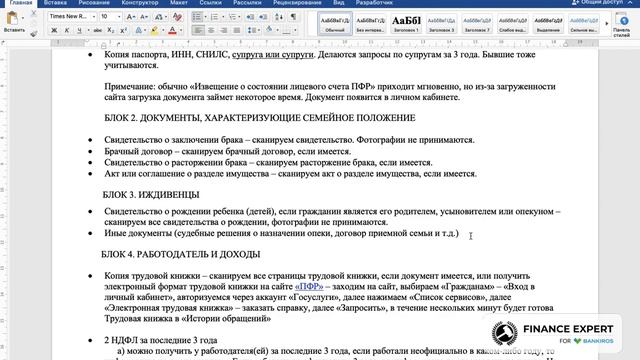Increase paragraph indent
640x360 pixels.
(263, 17)
